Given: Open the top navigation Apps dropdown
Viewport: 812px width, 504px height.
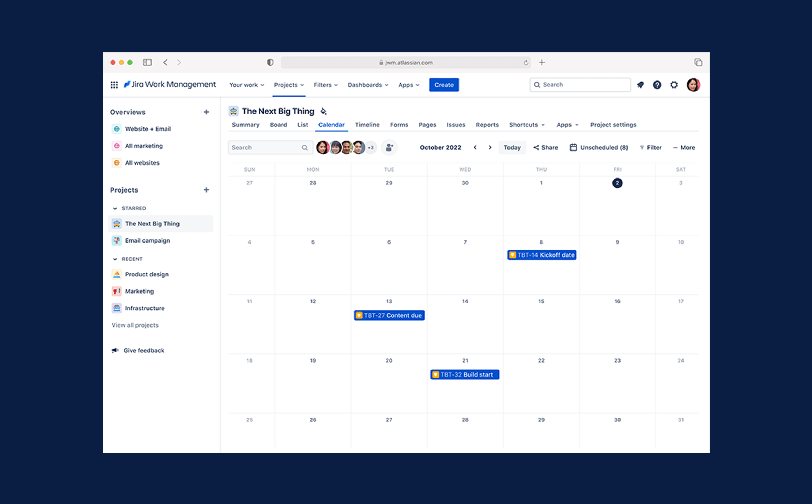Looking at the screenshot, I should (x=409, y=85).
